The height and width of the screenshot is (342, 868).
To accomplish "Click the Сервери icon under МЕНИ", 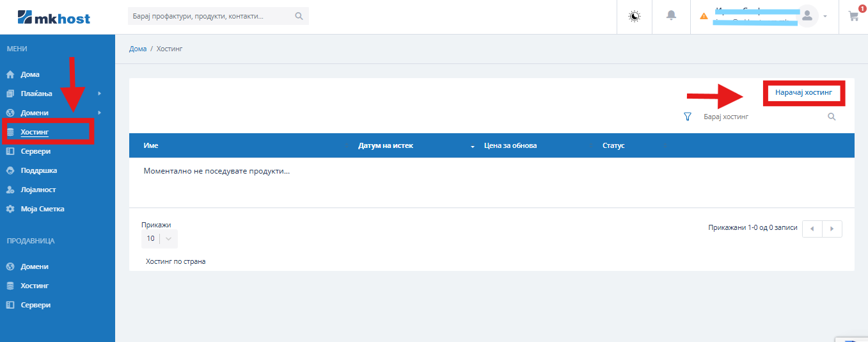I will pos(10,151).
